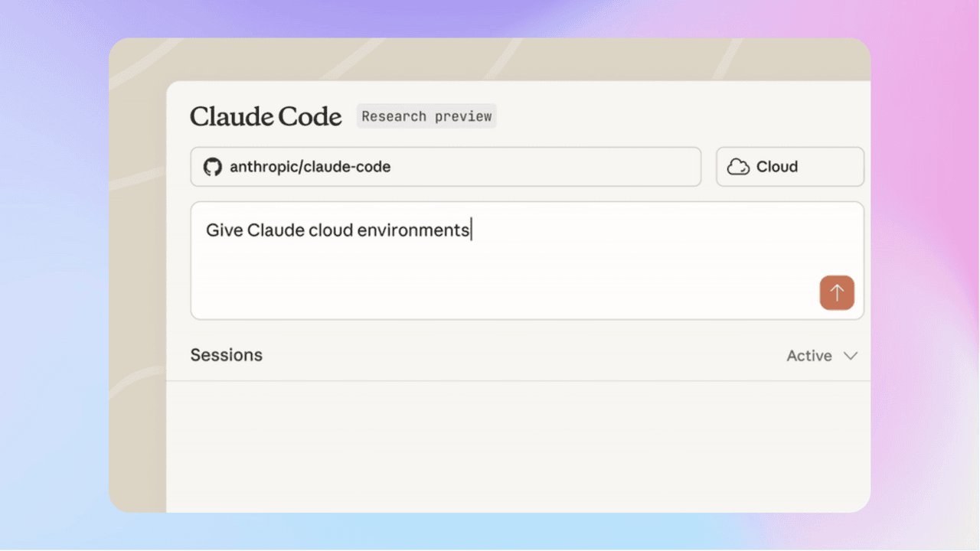The height and width of the screenshot is (551, 980).
Task: Click the "Cloud" label text
Action: 777,167
